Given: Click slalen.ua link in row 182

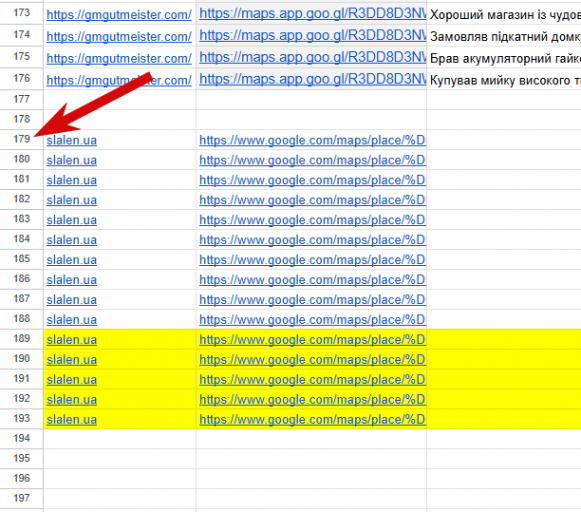Looking at the screenshot, I should pyautogui.click(x=72, y=200).
